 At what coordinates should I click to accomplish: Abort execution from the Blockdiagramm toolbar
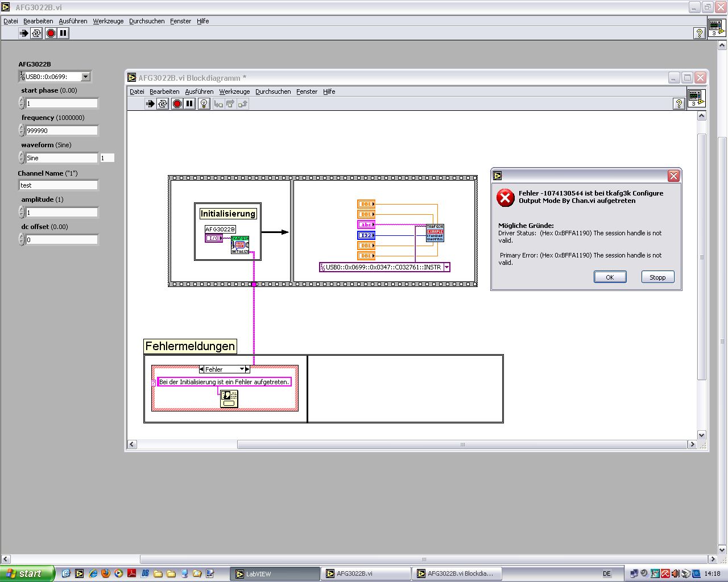[x=177, y=103]
